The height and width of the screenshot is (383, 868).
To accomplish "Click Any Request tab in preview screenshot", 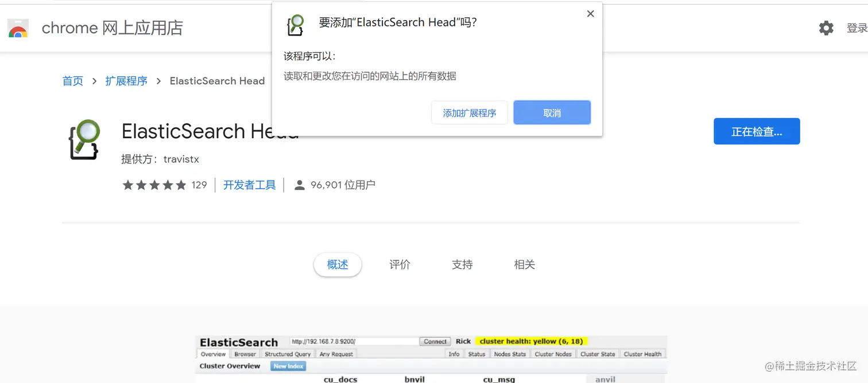I will click(x=336, y=354).
